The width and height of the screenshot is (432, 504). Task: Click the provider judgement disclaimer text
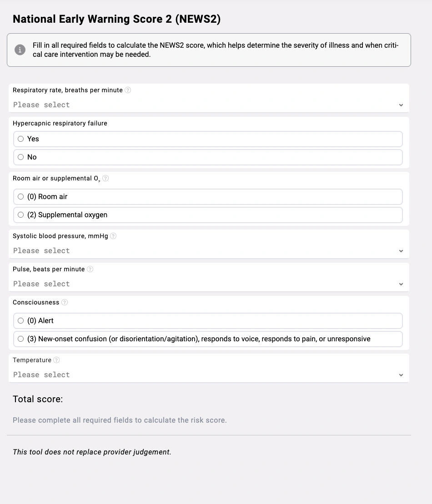point(92,452)
